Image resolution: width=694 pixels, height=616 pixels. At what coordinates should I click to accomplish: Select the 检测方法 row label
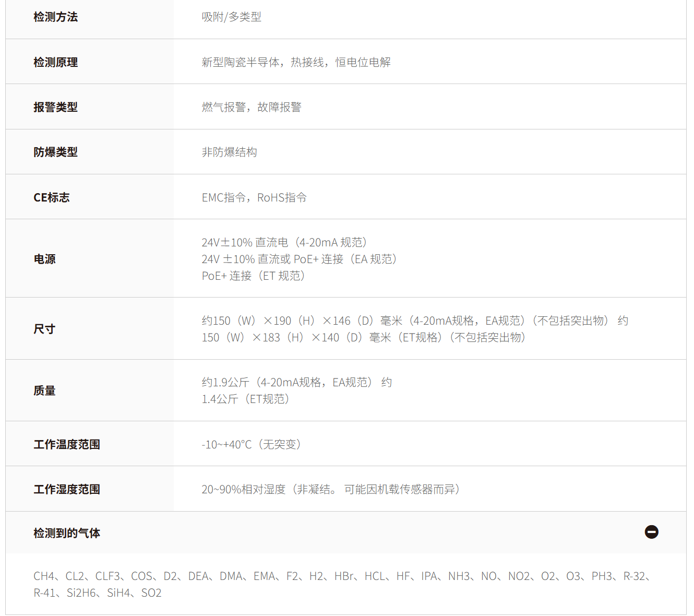pyautogui.click(x=56, y=17)
